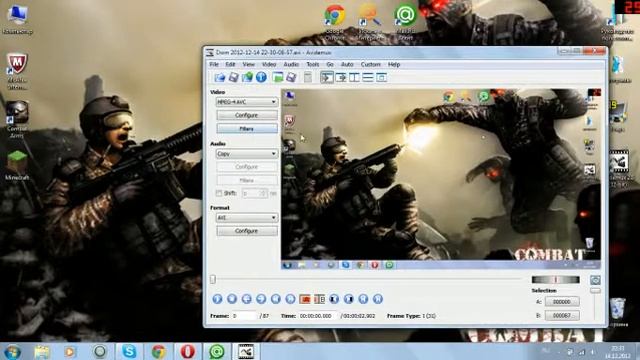Screen dimensions: 640x360
Task: Open the File menu
Action: point(214,64)
